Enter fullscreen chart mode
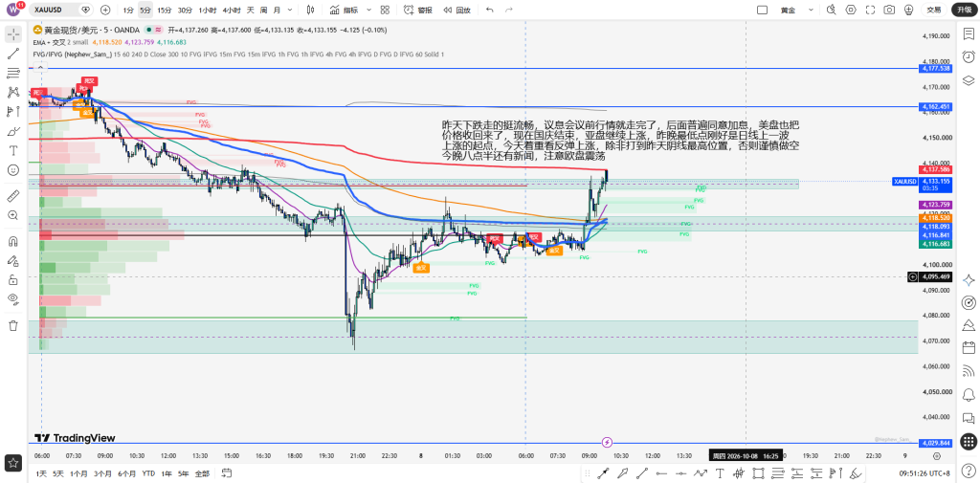 tap(870, 10)
